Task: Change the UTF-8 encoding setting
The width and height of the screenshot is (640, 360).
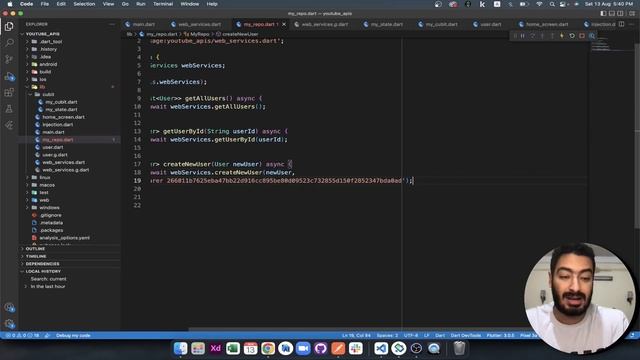Action: [x=411, y=336]
